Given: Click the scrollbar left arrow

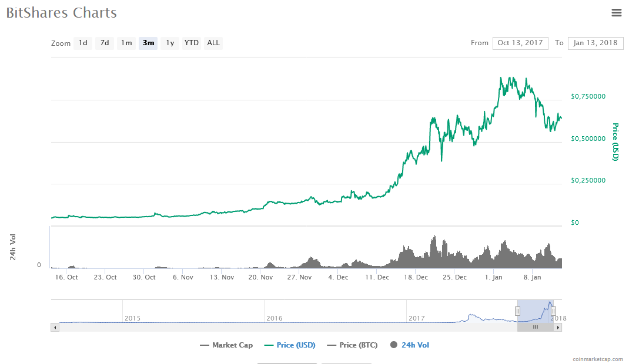Looking at the screenshot, I should click(55, 328).
